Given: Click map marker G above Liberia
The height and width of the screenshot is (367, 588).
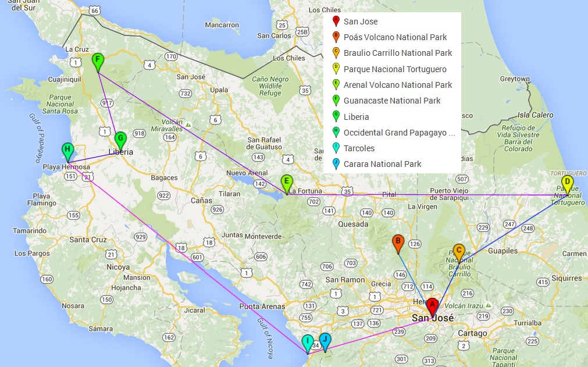Looking at the screenshot, I should [120, 141].
